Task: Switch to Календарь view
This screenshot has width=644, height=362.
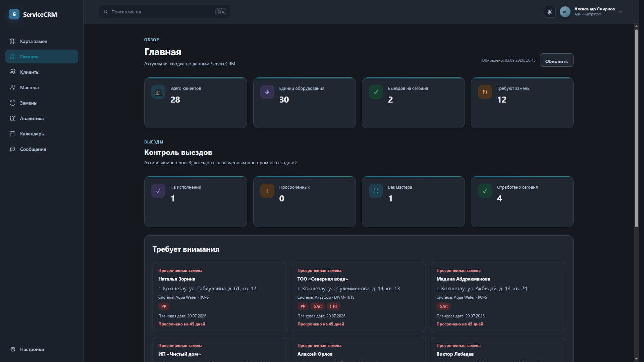Action: (x=42, y=134)
